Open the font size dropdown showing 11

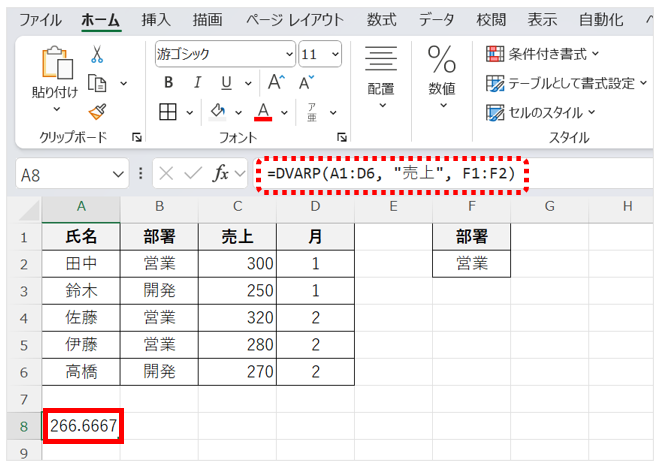pyautogui.click(x=334, y=55)
